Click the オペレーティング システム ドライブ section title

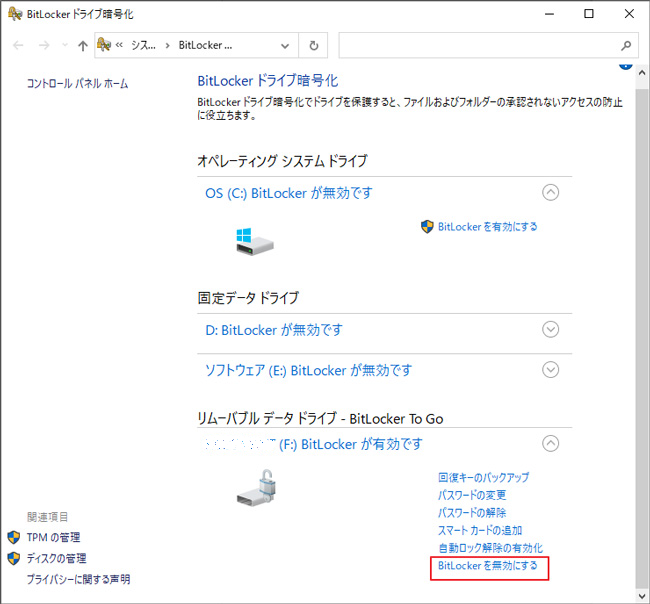[x=282, y=161]
